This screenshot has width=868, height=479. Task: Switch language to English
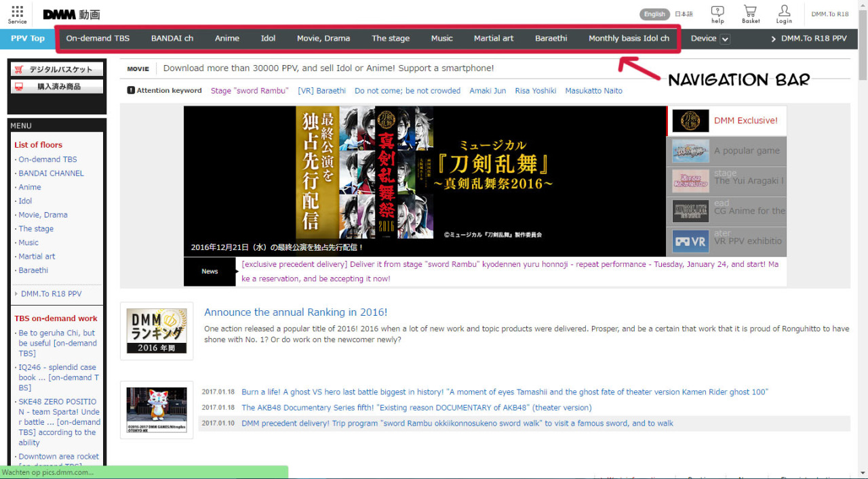(654, 14)
